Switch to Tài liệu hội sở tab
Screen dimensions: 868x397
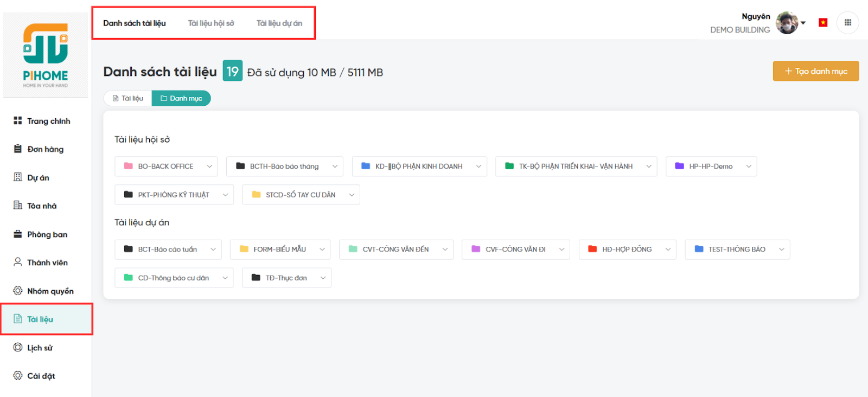[x=211, y=23]
